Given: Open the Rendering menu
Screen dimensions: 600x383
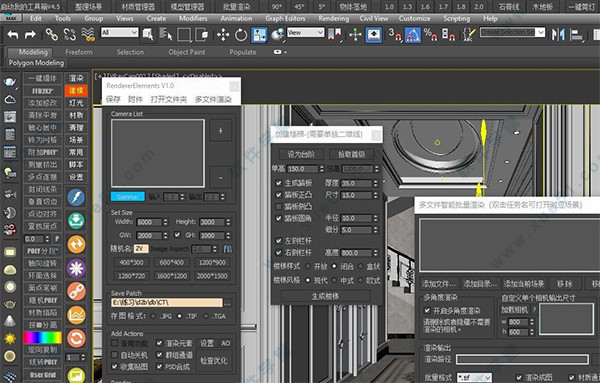Looking at the screenshot, I should click(334, 18).
